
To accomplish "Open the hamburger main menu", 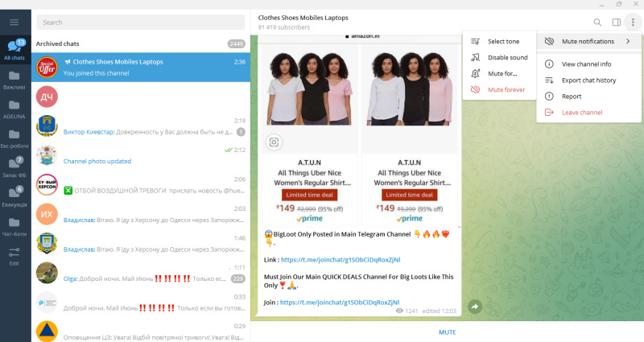I will (14, 23).
